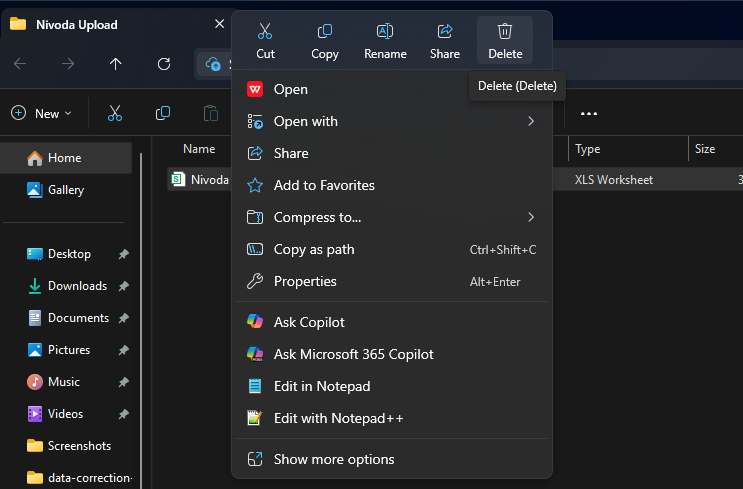
Task: Copy the file via context menu
Action: coord(325,41)
